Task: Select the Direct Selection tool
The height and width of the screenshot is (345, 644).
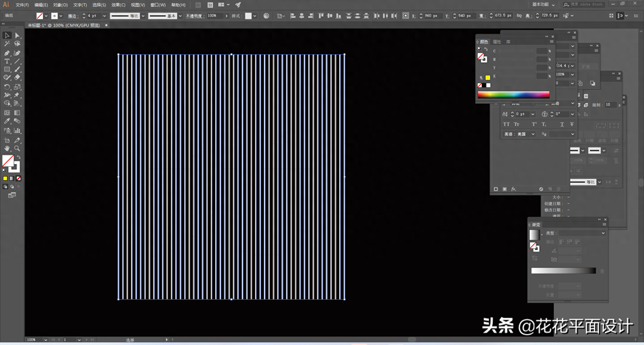Action: (17, 36)
